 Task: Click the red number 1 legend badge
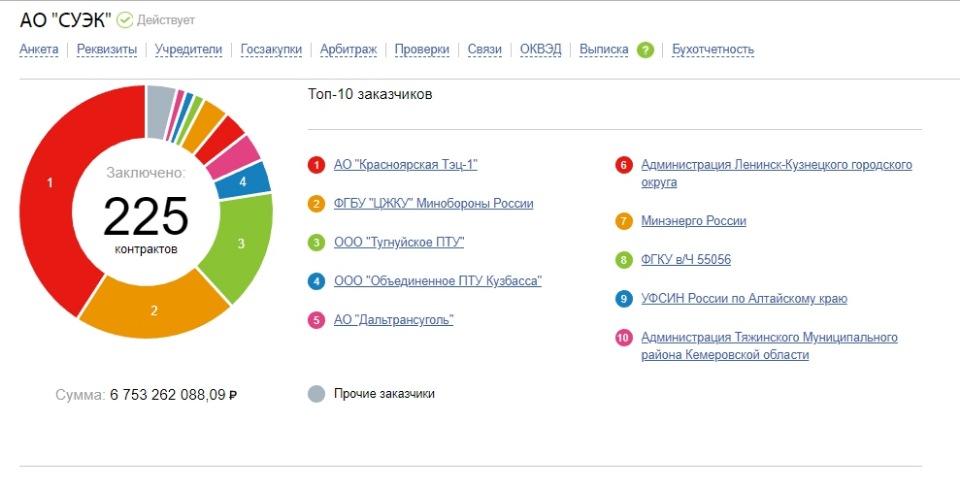pyautogui.click(x=316, y=165)
